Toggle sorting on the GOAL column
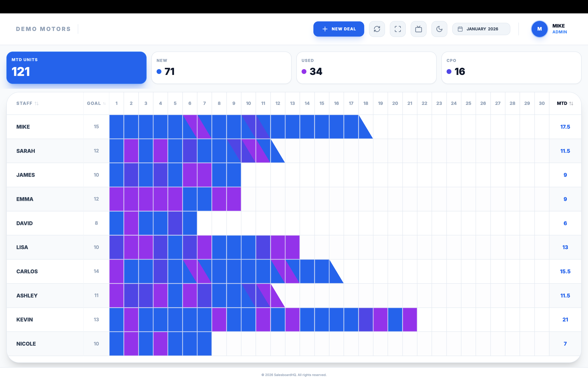588x382 pixels. coord(104,103)
